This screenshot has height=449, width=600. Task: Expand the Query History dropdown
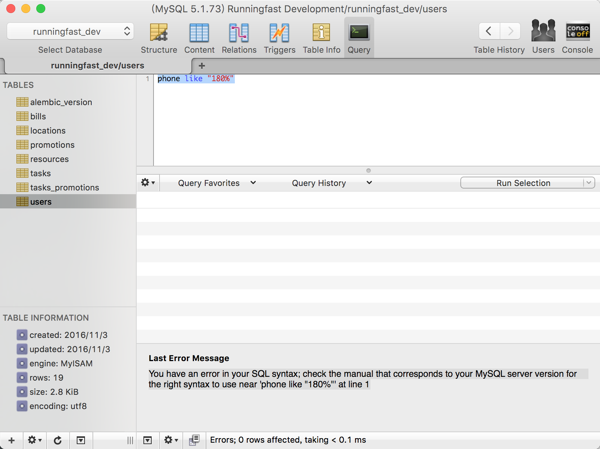pyautogui.click(x=331, y=183)
